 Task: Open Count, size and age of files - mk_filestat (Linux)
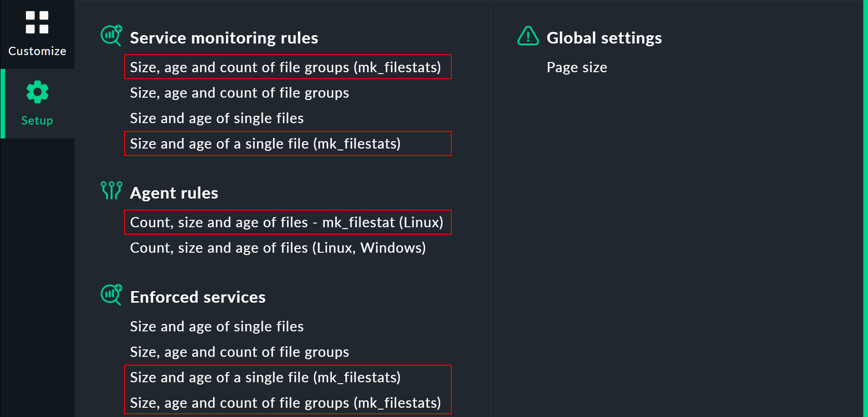click(x=287, y=222)
